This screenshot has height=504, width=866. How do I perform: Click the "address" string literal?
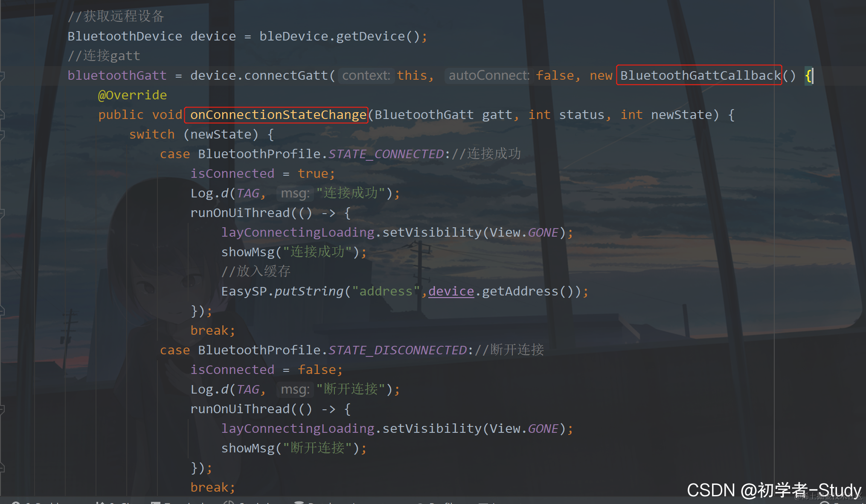coord(386,291)
